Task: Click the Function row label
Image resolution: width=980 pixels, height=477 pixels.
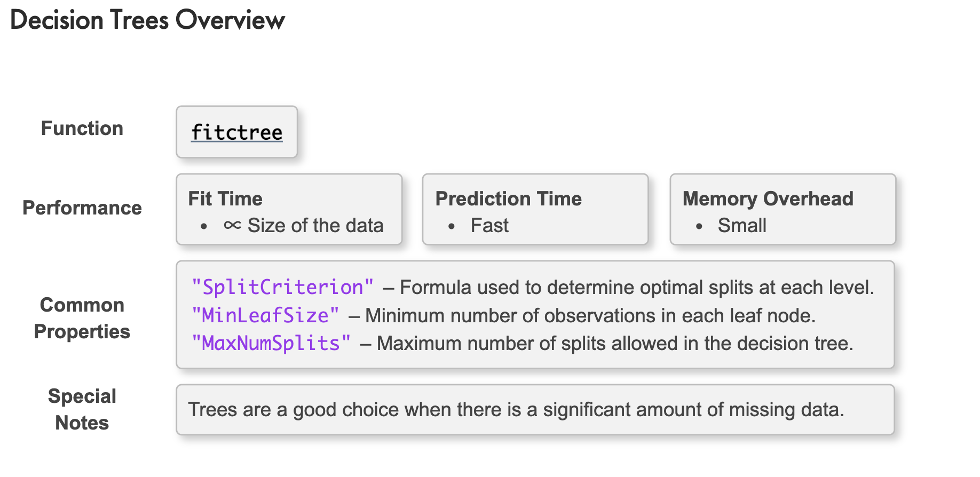Action: (82, 129)
